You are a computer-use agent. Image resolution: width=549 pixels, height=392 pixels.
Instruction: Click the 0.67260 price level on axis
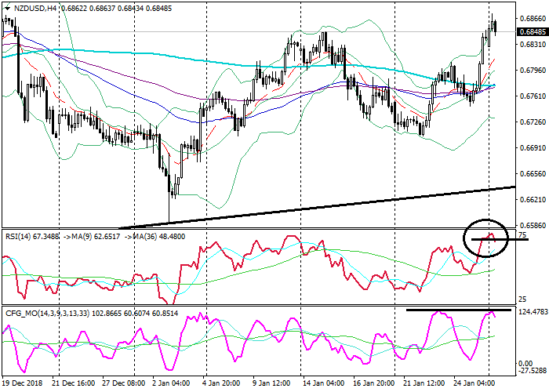(x=531, y=122)
